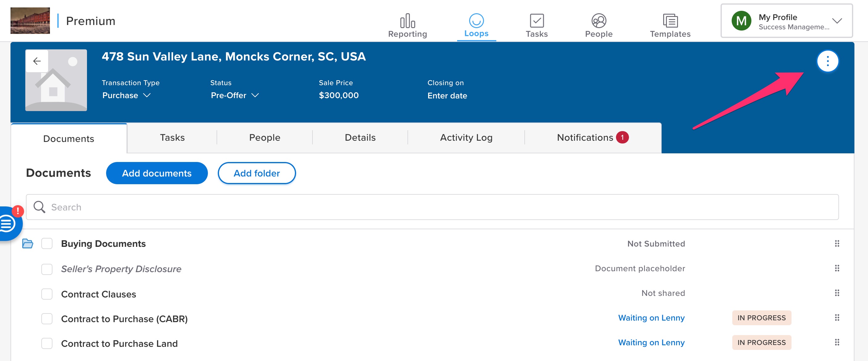Click the back arrow on the property photo

[x=37, y=61]
